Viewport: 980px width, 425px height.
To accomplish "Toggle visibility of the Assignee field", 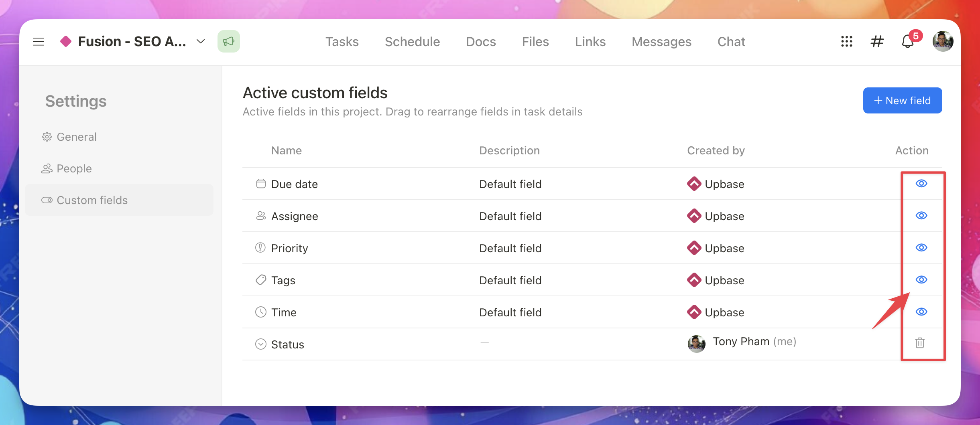I will (x=921, y=216).
